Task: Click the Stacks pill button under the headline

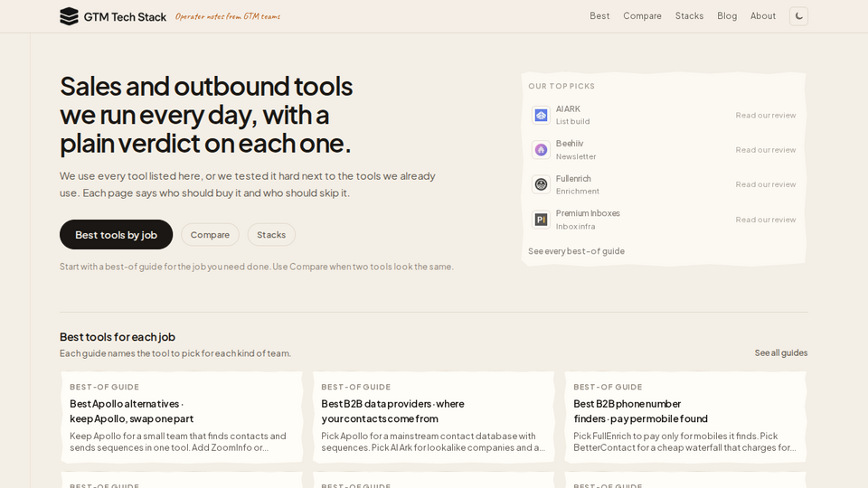Action: pos(271,235)
